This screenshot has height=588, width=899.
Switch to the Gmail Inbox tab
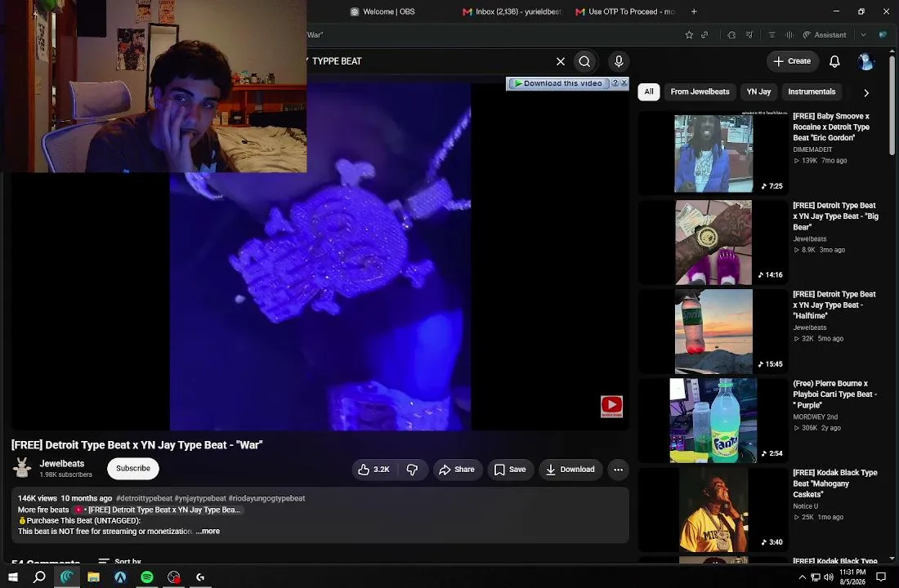point(512,11)
